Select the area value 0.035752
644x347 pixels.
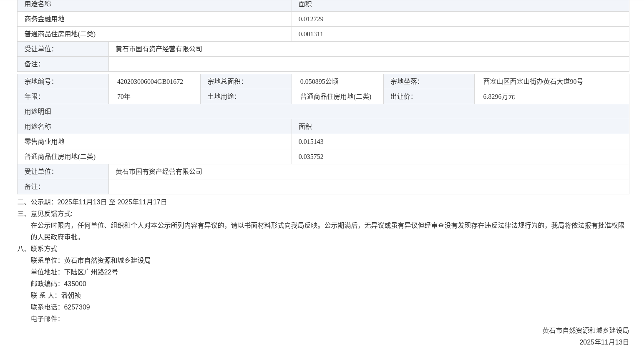(x=311, y=157)
